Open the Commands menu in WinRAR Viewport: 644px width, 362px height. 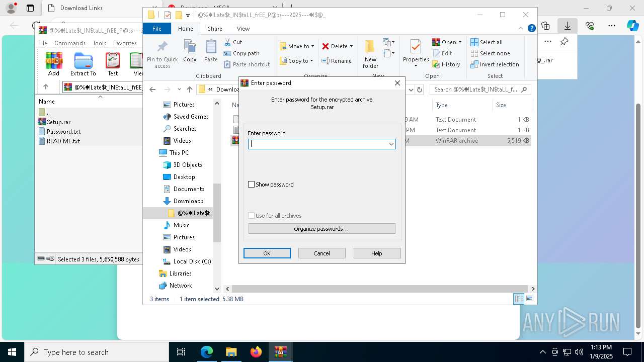pos(70,43)
